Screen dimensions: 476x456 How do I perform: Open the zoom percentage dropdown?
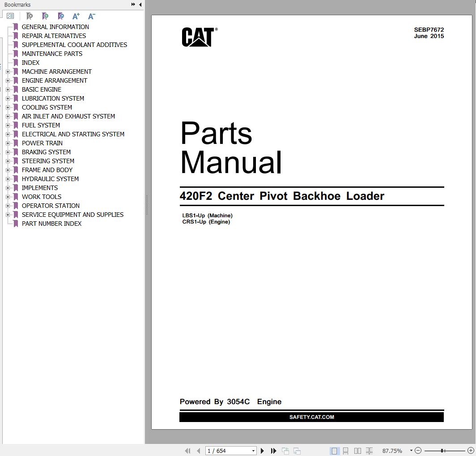[412, 451]
